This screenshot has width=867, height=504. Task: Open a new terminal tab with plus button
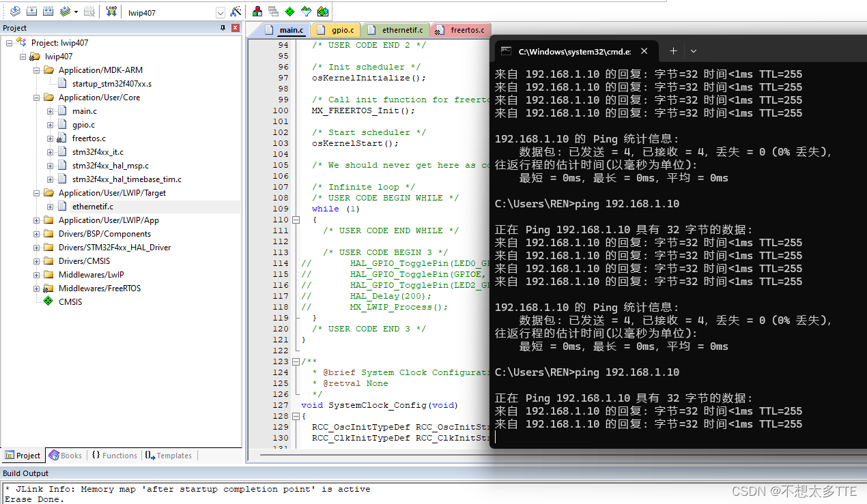coord(673,50)
